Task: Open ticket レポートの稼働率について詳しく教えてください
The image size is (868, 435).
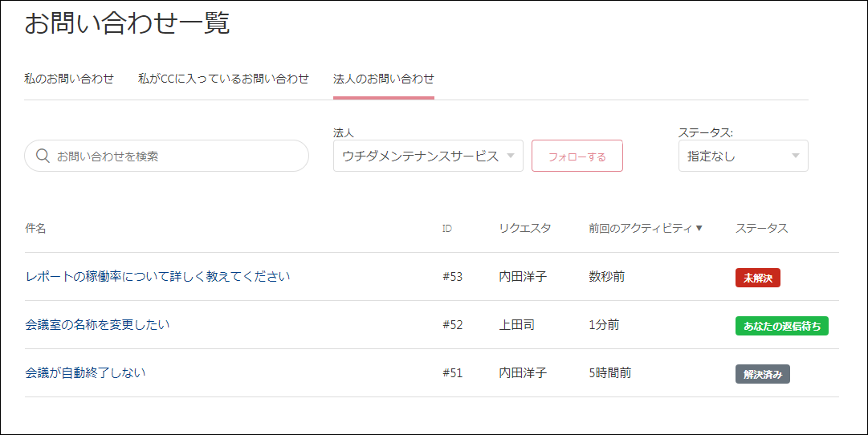Action: (157, 277)
